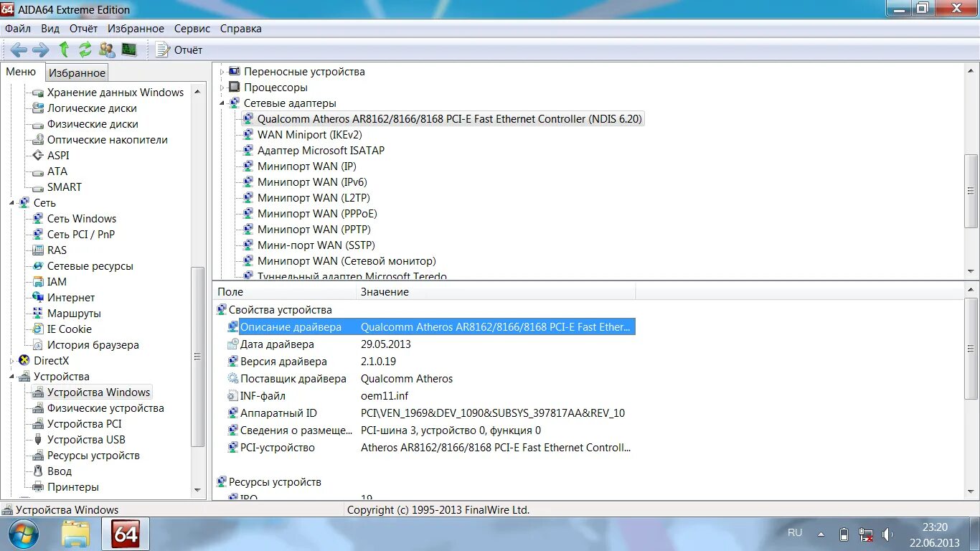Open the Сервис menu
The height and width of the screenshot is (551, 980).
click(x=192, y=29)
